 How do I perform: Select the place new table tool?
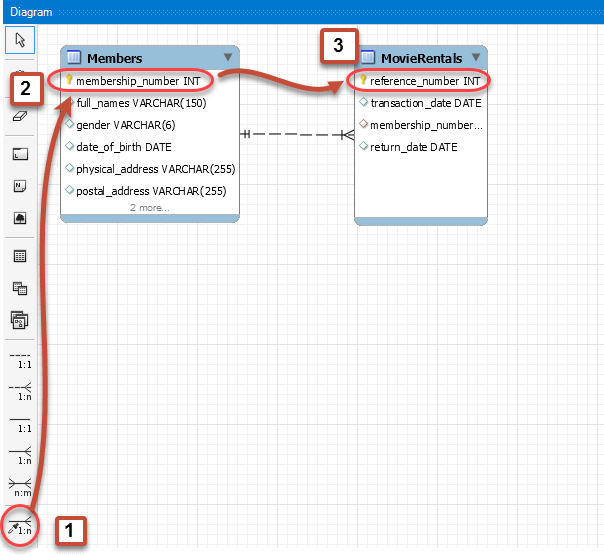point(20,257)
